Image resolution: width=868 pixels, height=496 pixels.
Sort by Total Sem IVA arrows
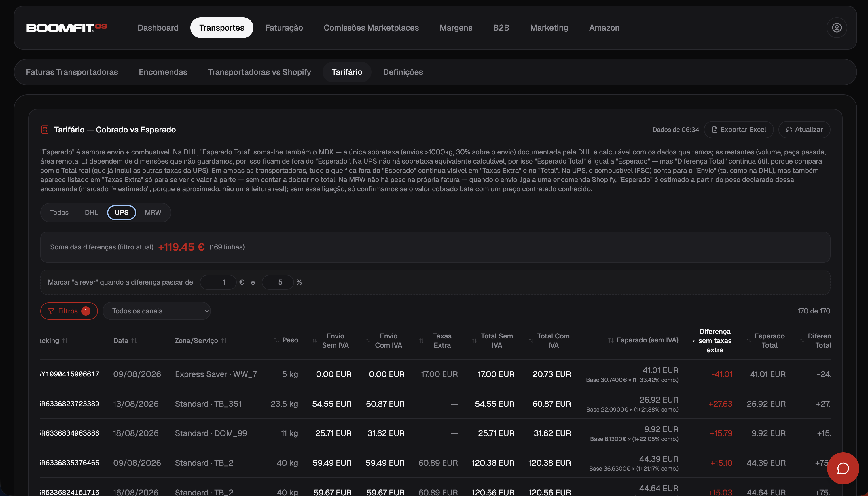point(474,341)
